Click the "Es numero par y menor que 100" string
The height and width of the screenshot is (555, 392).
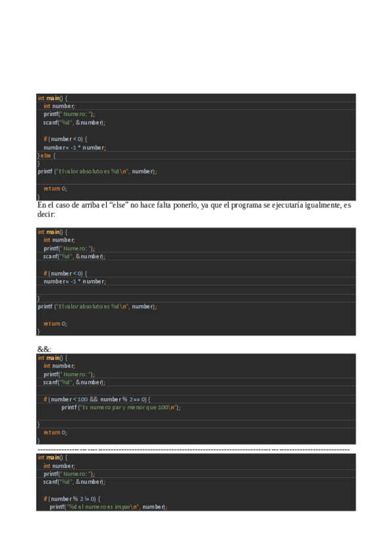coord(129,407)
